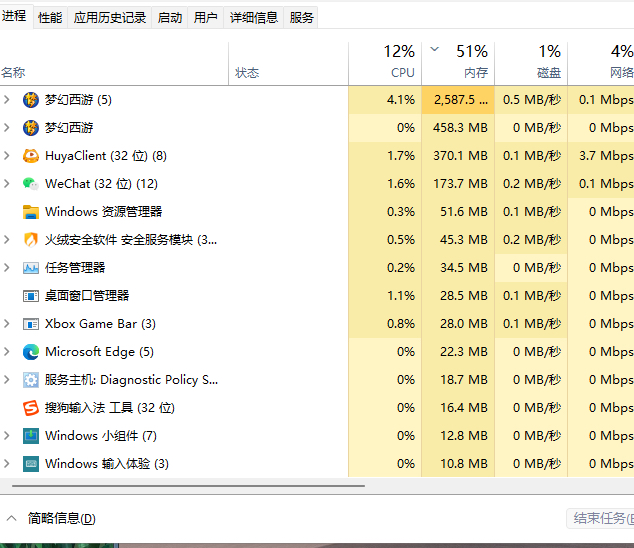The height and width of the screenshot is (548, 634).
Task: Select the 桌面窗口管理器 row name
Action: click(x=87, y=296)
